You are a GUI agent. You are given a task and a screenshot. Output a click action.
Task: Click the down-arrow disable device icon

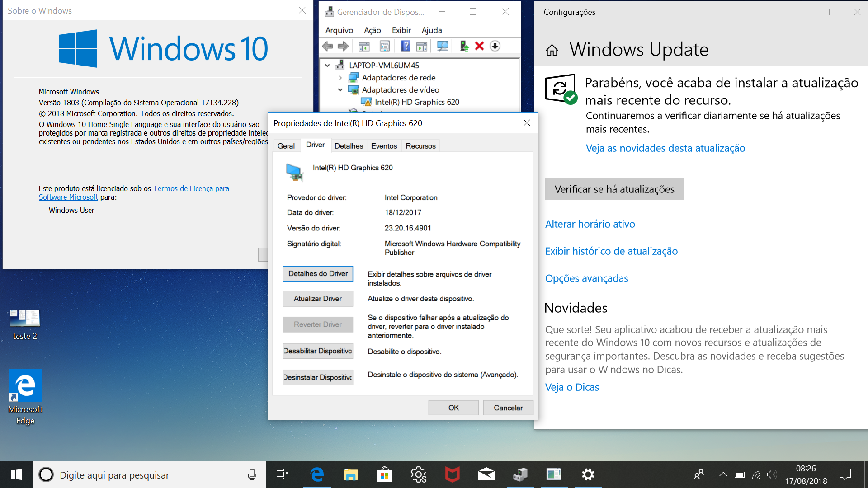(495, 46)
